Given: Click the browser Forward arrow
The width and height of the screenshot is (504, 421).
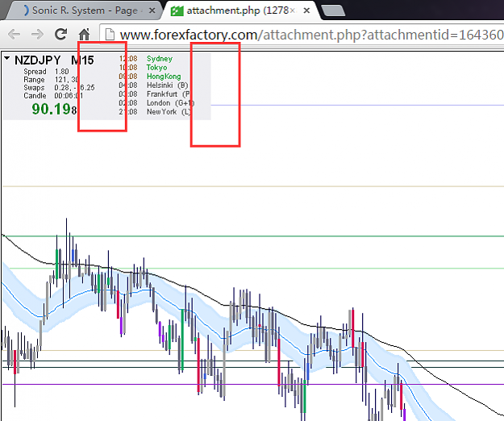Looking at the screenshot, I should [37, 34].
